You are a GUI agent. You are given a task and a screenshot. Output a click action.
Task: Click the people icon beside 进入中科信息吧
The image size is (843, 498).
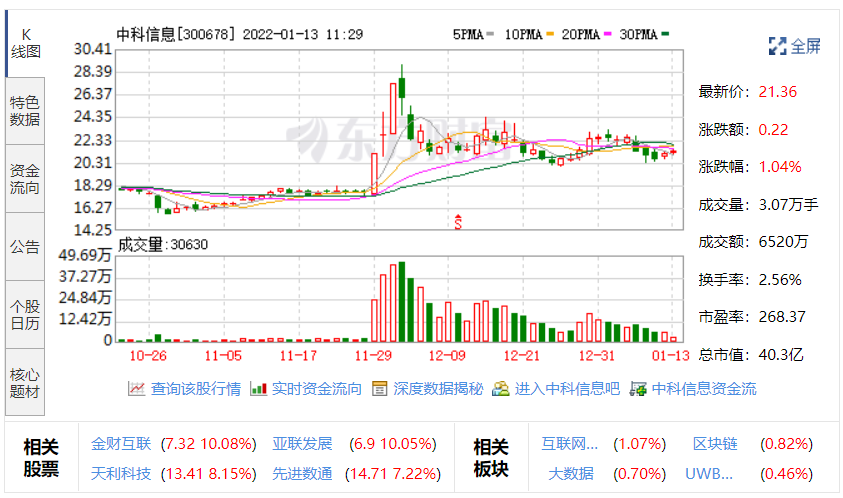tap(500, 389)
